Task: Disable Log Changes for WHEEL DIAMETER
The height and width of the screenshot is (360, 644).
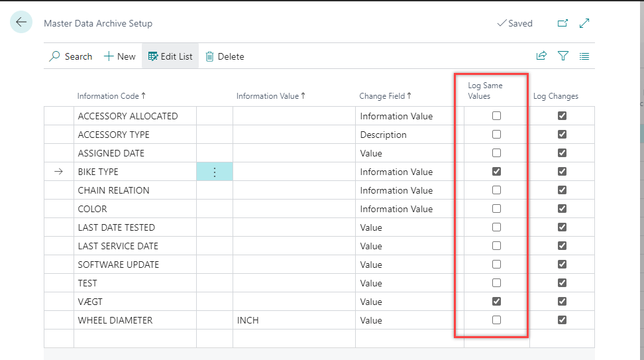Action: 562,320
